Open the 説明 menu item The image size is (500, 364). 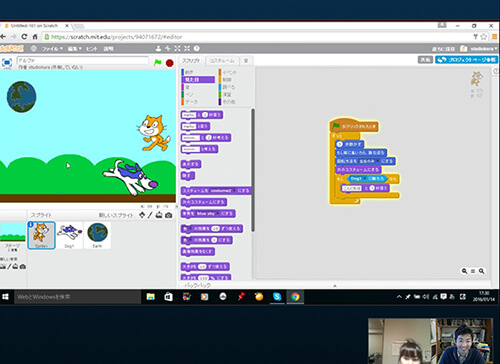(108, 49)
